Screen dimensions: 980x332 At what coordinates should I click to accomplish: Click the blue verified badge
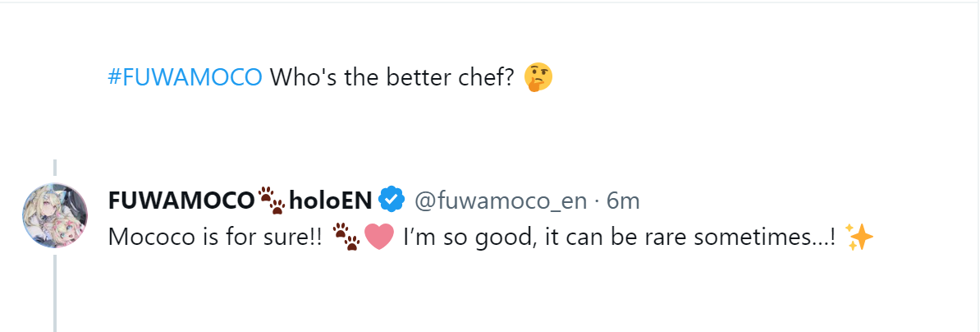tap(391, 200)
